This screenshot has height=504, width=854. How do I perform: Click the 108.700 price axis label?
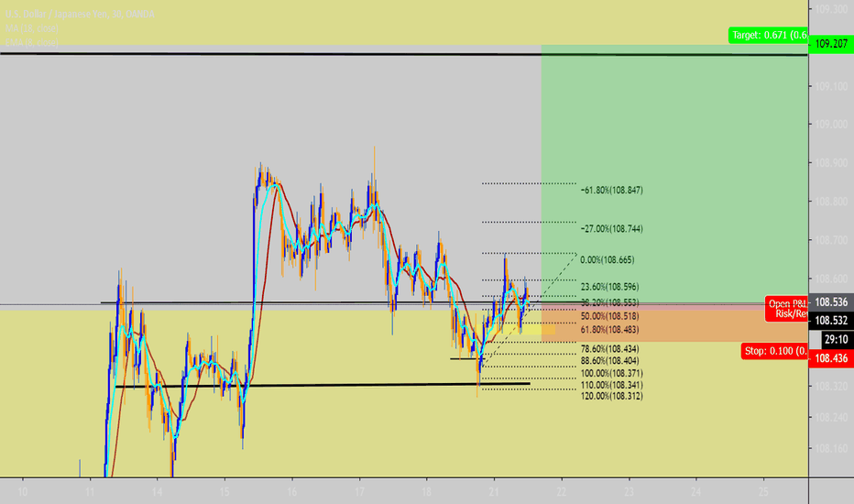(831, 240)
